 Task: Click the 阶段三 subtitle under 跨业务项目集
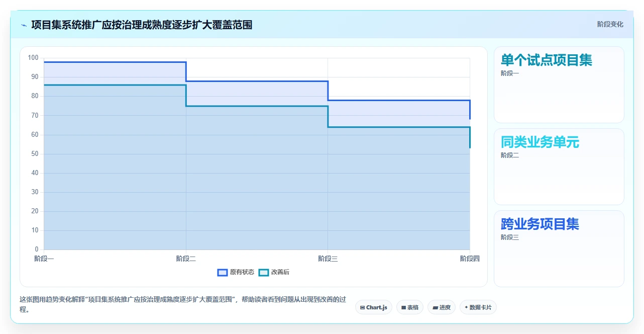coord(510,237)
